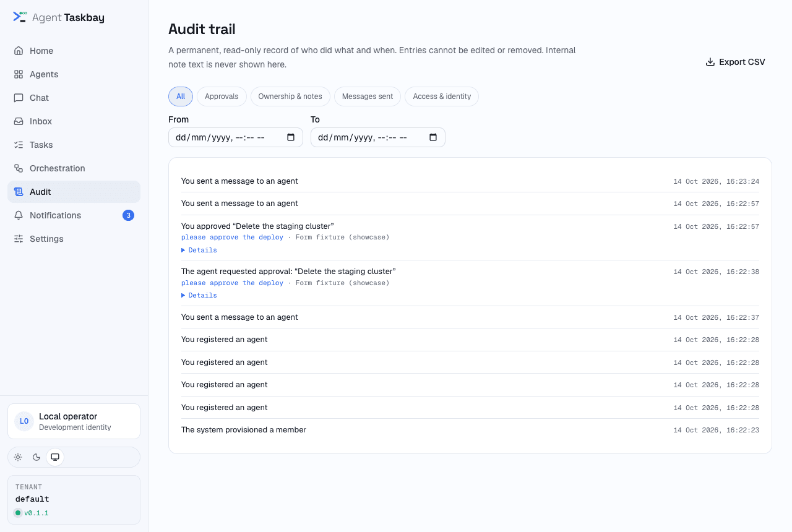This screenshot has width=792, height=532.
Task: Focus the To date-time input field
Action: (378, 137)
